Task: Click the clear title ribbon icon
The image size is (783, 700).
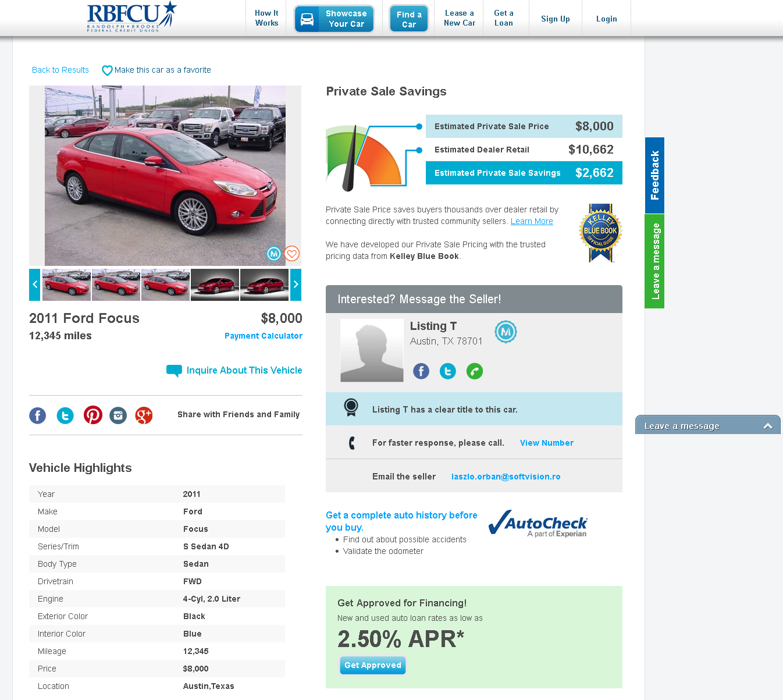Action: (351, 407)
